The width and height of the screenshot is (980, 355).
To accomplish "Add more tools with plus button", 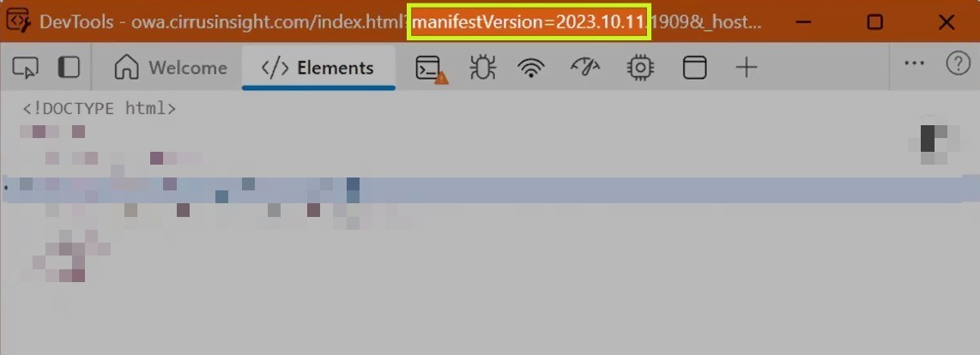I will click(x=747, y=68).
